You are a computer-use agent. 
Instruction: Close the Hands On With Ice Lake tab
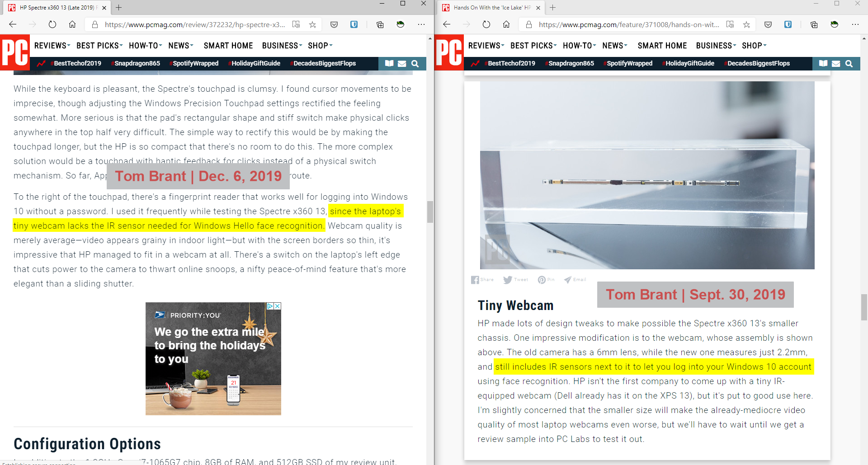538,8
